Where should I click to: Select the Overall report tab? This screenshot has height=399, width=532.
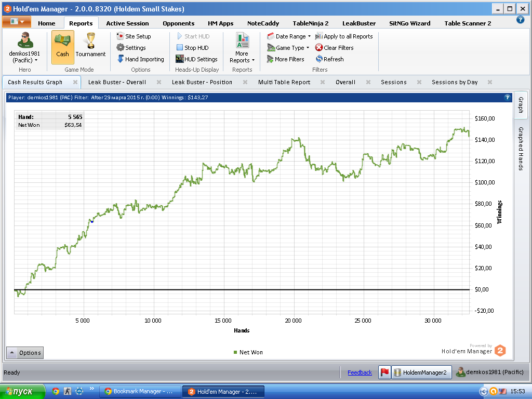[345, 82]
